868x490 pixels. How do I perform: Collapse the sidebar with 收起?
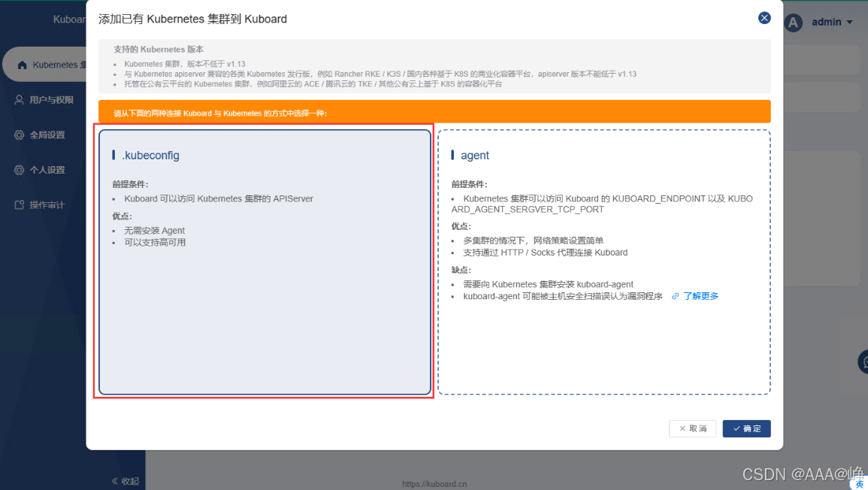point(125,481)
